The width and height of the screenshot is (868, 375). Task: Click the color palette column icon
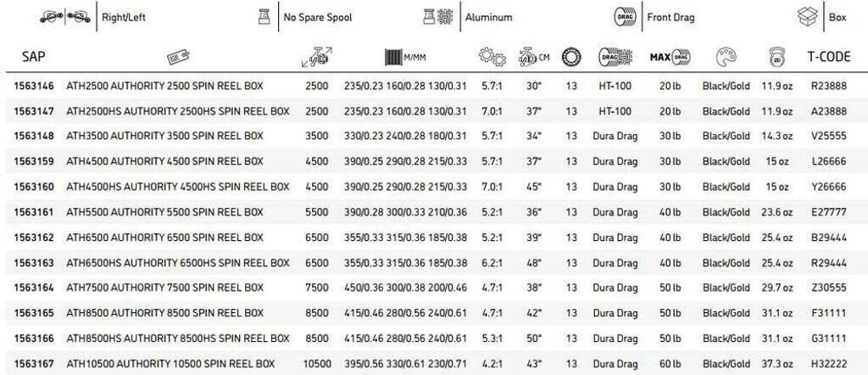726,57
